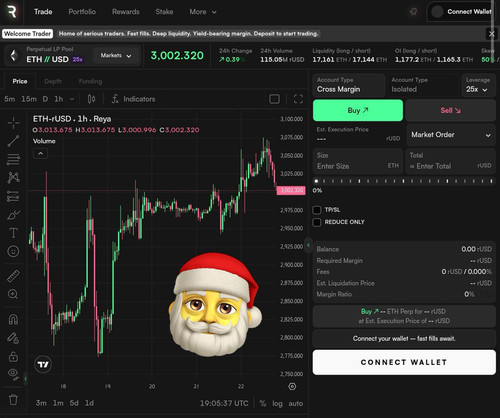Set chart date range to 5d
Image resolution: width=500 pixels, height=418 pixels.
[74, 403]
